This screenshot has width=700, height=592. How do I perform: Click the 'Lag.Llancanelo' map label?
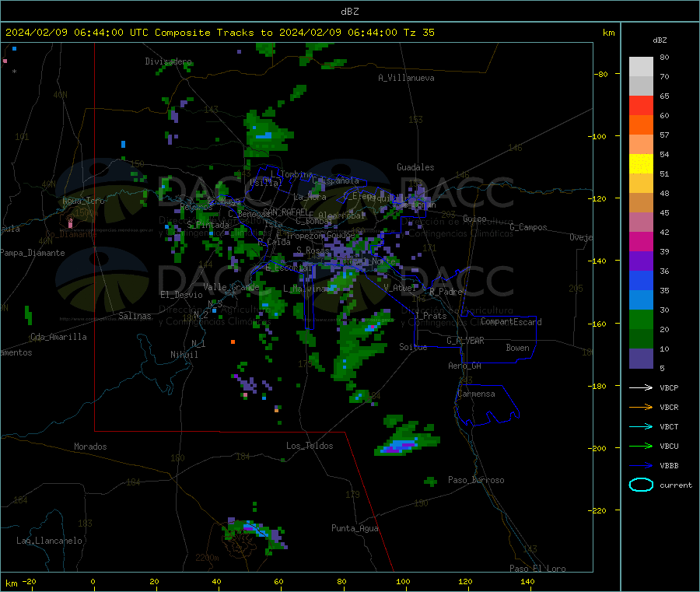(x=49, y=541)
